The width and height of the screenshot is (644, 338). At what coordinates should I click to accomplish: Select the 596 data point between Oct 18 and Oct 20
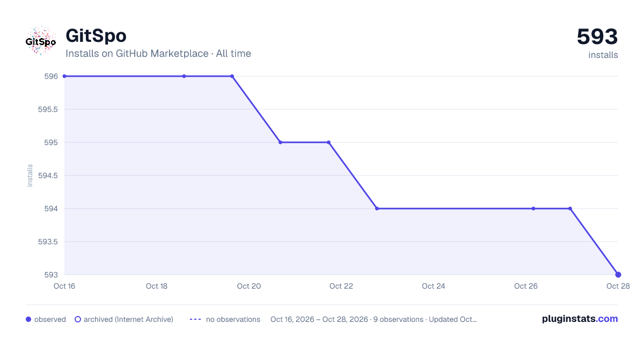[x=184, y=76]
